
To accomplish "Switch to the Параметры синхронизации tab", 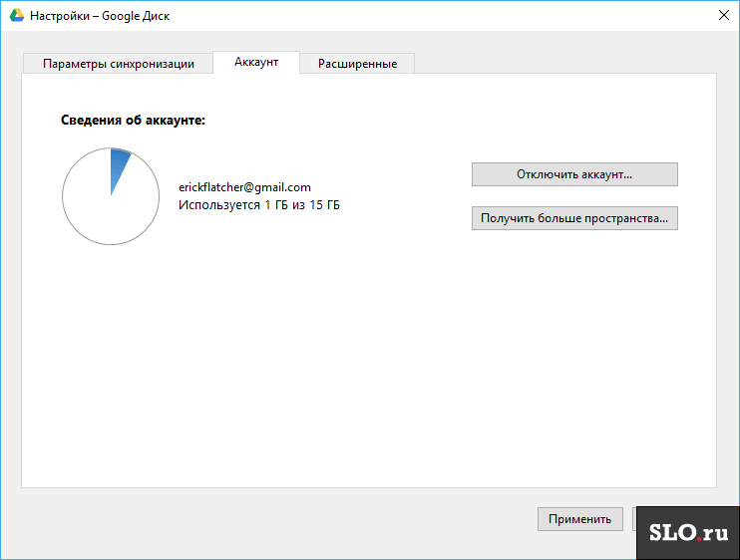I will 118,64.
